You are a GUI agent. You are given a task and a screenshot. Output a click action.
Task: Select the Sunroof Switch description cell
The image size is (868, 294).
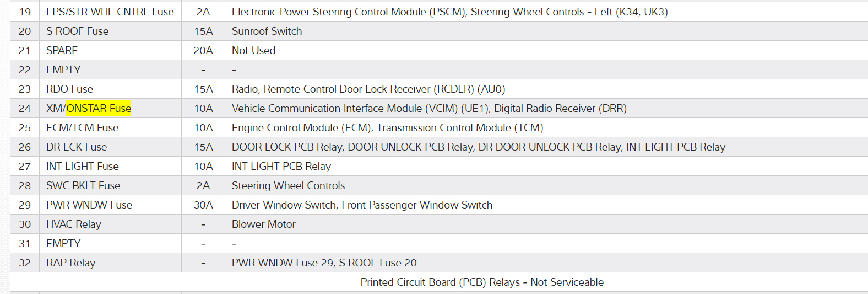coord(267,31)
